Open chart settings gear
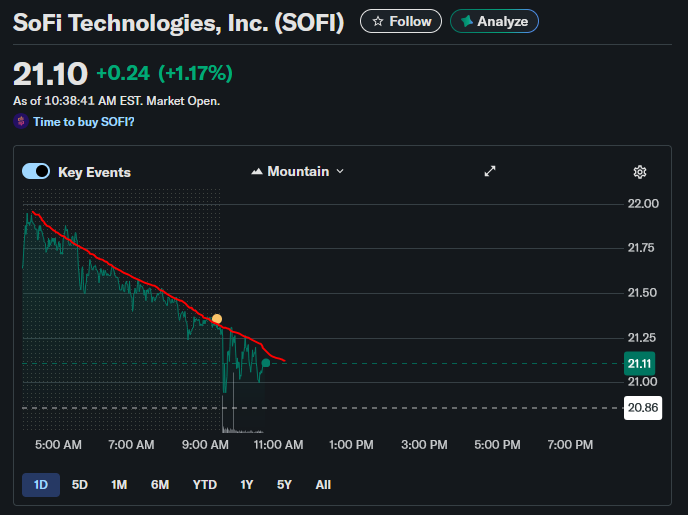 (x=640, y=172)
